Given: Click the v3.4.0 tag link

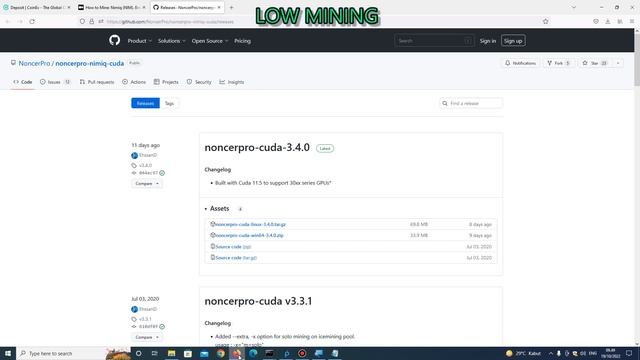Looking at the screenshot, I should click(x=145, y=165).
